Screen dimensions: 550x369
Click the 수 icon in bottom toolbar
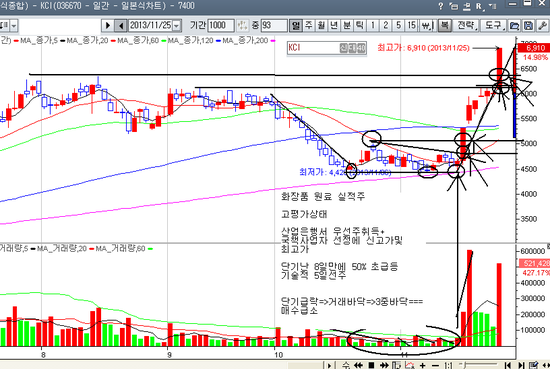[x=346, y=365]
